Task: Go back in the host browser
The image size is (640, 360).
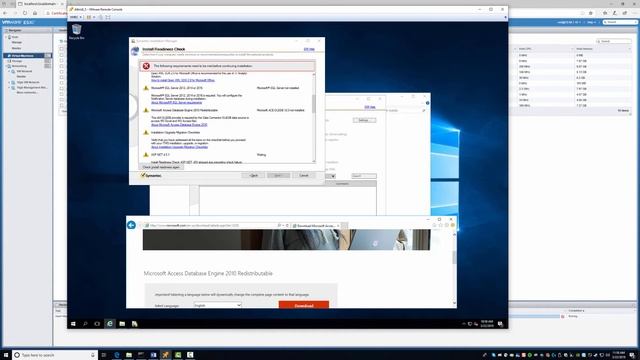Action: point(5,13)
